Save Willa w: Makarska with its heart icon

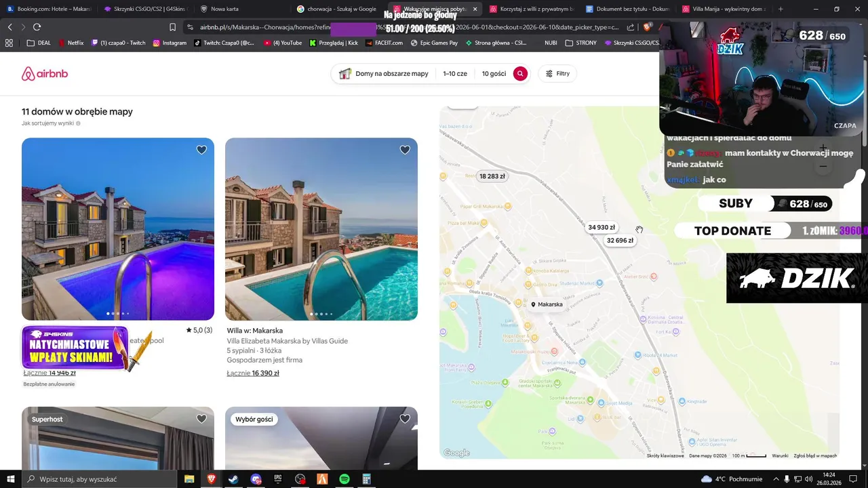[x=405, y=150]
